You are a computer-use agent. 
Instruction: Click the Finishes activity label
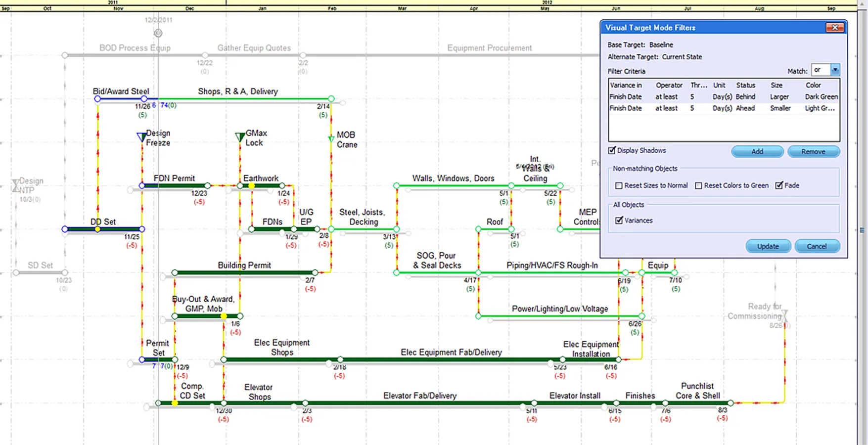coord(640,396)
